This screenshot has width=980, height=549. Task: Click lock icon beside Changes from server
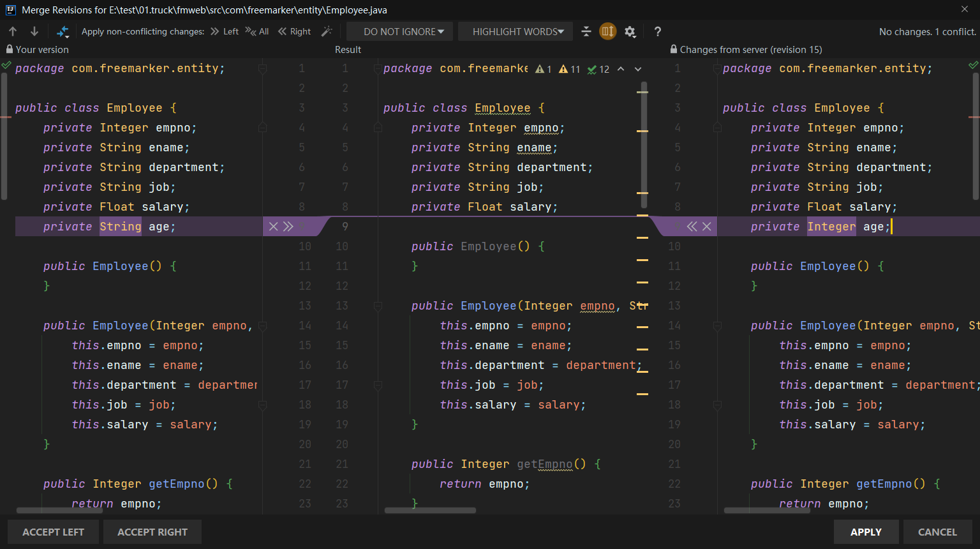click(x=674, y=49)
